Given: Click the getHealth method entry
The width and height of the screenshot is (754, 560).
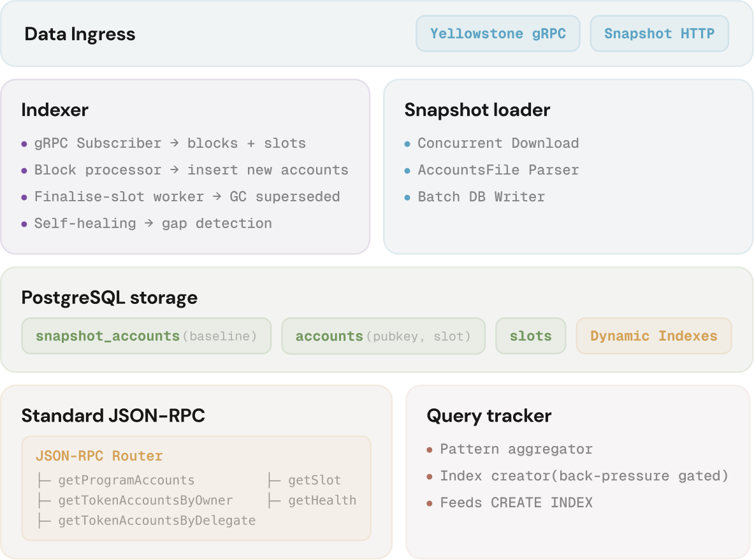Looking at the screenshot, I should coord(322,500).
